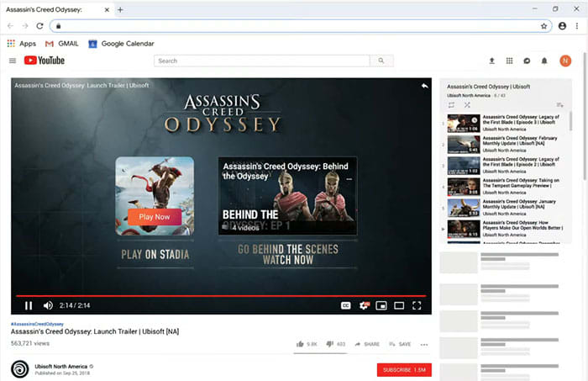588x381 pixels.
Task: Click the red SUBSCRIBE button
Action: (404, 369)
